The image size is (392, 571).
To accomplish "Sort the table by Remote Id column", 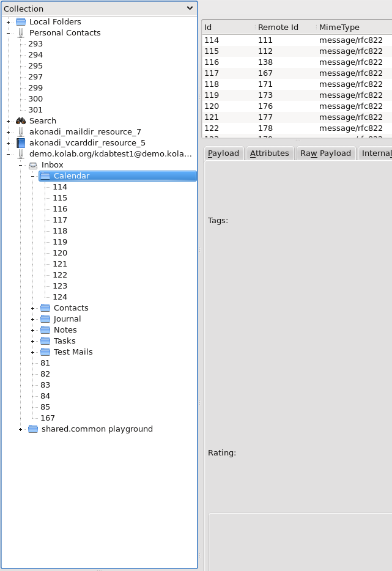I will coord(278,28).
